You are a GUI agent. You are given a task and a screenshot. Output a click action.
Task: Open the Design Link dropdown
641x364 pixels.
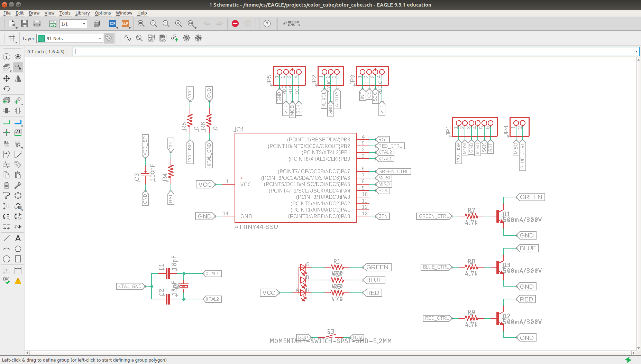pyautogui.click(x=292, y=24)
